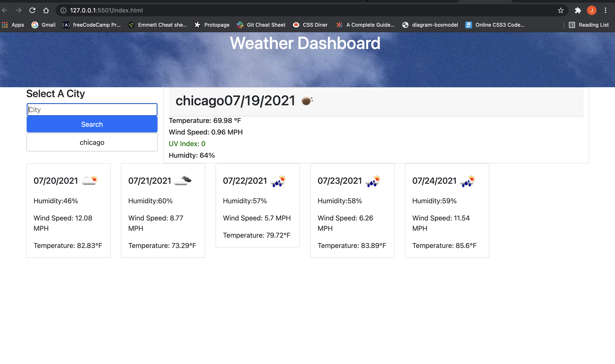Image resolution: width=615 pixels, height=364 pixels.
Task: Select chicago from the search history list
Action: [x=92, y=142]
